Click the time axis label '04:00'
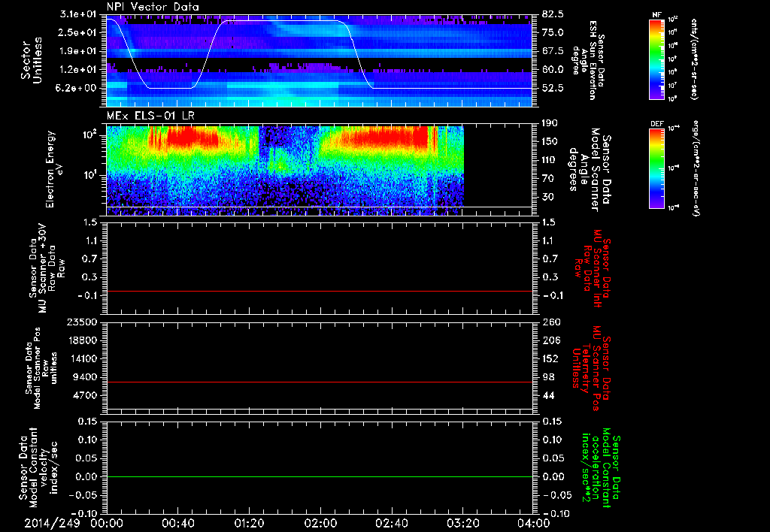 534,523
